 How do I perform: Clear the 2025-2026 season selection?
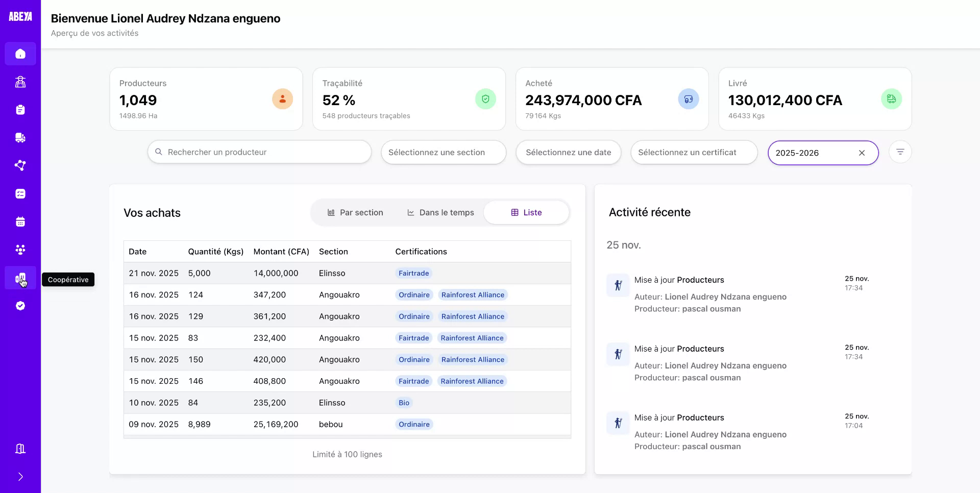[862, 153]
